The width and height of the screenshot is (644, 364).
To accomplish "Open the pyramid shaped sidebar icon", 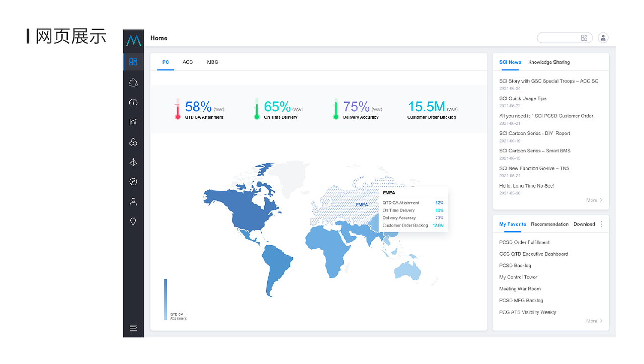I will tap(133, 162).
